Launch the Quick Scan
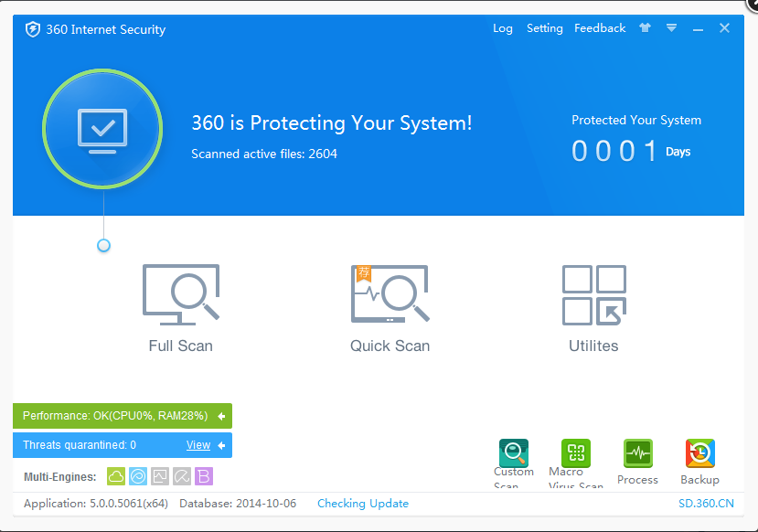The image size is (758, 532). [390, 309]
